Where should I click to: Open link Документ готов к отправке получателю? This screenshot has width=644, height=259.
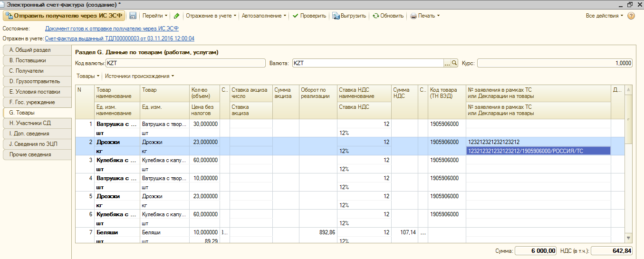112,29
